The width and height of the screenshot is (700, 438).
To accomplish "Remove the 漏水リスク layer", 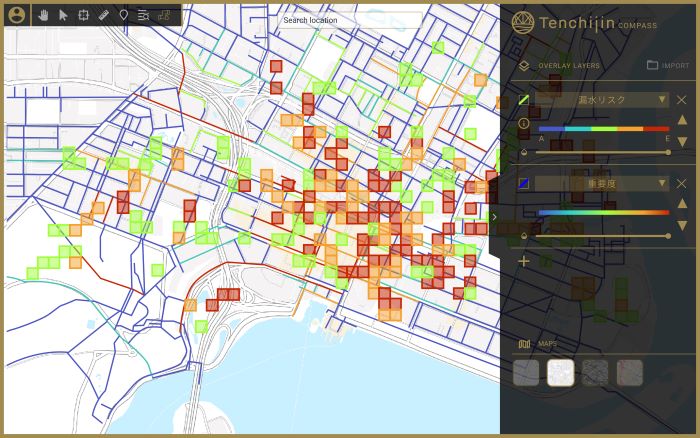I will 681,100.
